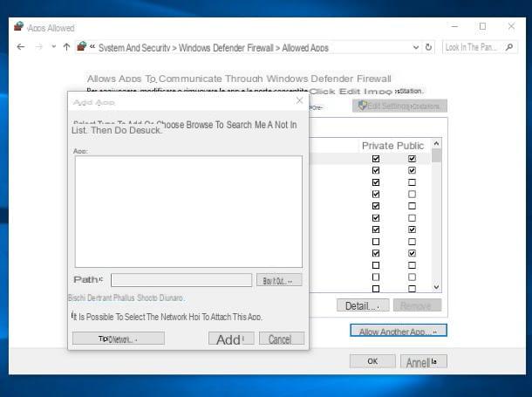
Task: Click the Edit Settings shield button
Action: coord(399,106)
